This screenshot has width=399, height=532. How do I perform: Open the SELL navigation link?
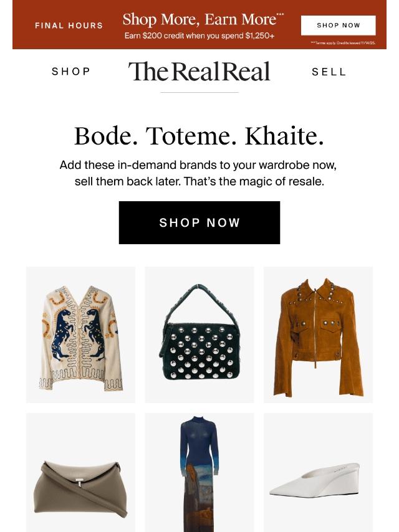click(x=329, y=72)
